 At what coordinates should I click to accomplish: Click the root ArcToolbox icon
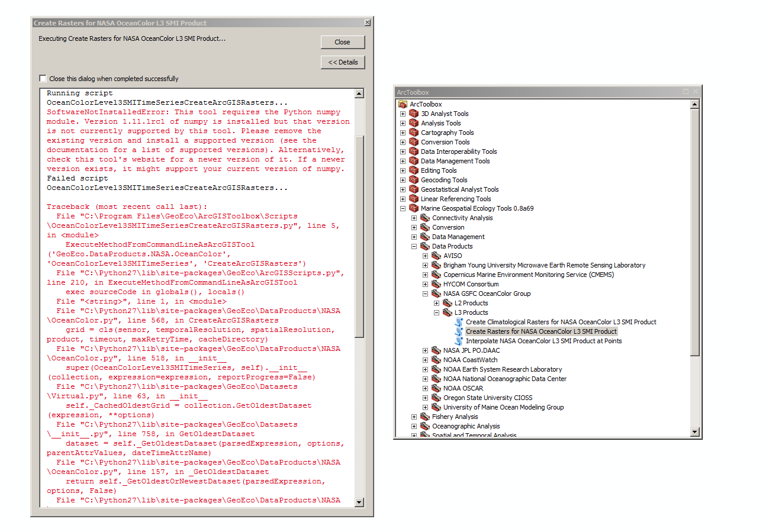(403, 104)
